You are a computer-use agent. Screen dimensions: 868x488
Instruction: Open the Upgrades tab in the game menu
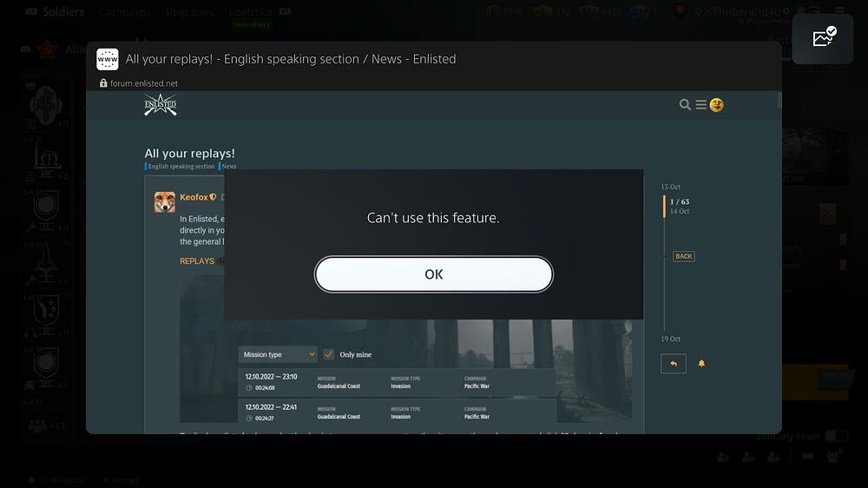[x=189, y=11]
